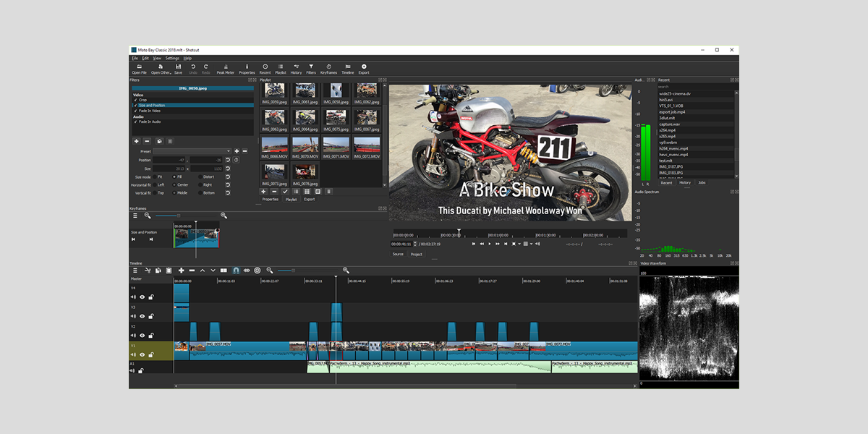Screen dimensions: 868x434
Task: Open the Keyframes panel menu button
Action: 135,216
